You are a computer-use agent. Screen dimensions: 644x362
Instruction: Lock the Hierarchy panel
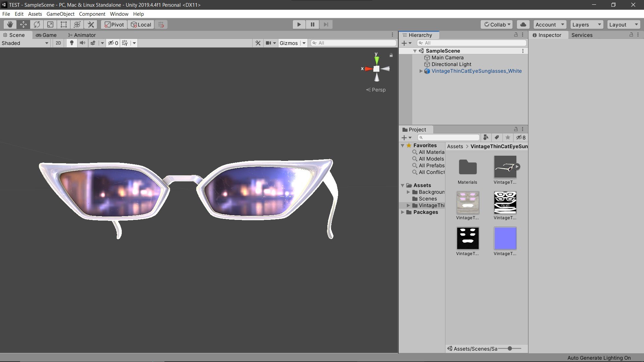pos(516,35)
